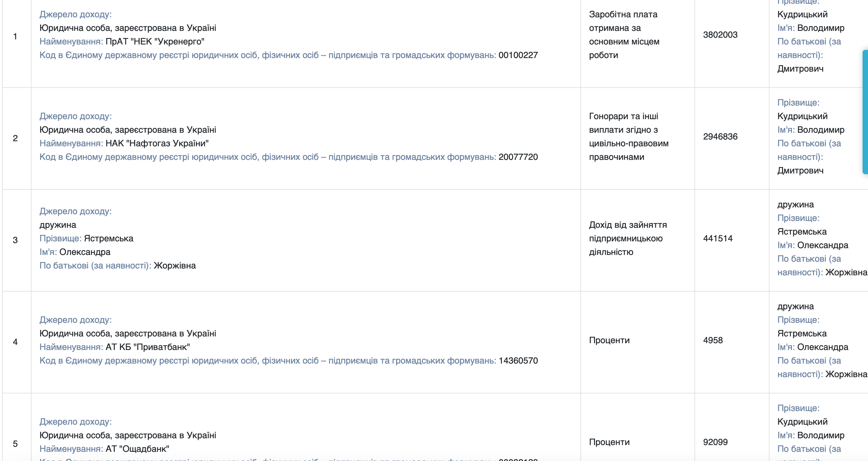Click row number 5 in the table
Viewport: 868px width, 461px height.
pos(15,444)
